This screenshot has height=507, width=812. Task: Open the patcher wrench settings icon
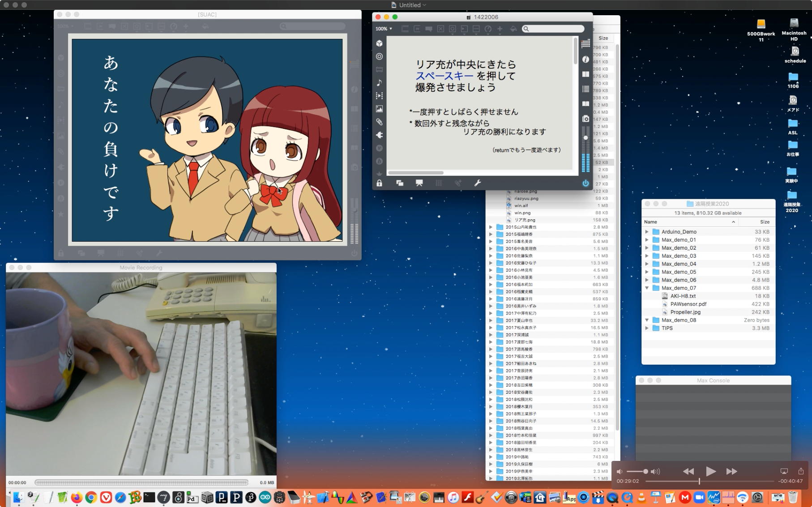[x=478, y=183]
